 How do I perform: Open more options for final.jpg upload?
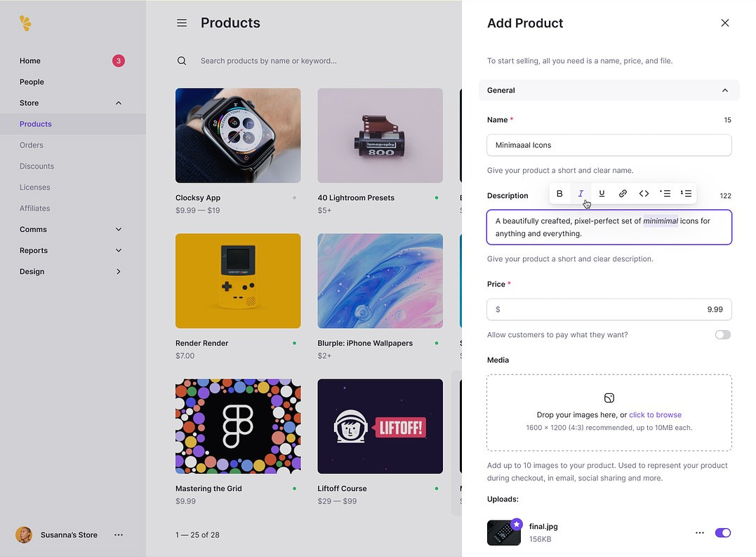coord(699,533)
